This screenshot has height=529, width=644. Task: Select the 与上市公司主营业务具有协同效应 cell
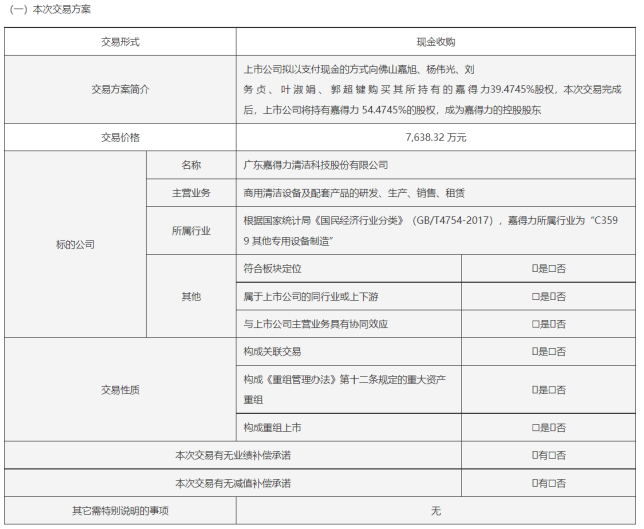click(349, 324)
